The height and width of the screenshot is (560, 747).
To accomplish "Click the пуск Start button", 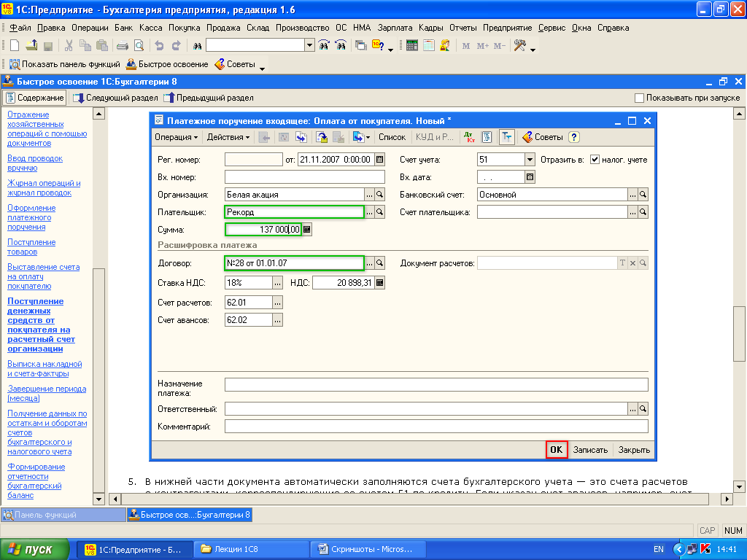I will (34, 550).
